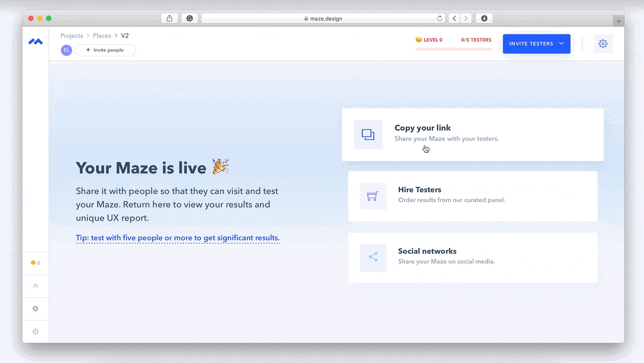
Task: Click the Your Maze is live heading
Action: click(153, 168)
